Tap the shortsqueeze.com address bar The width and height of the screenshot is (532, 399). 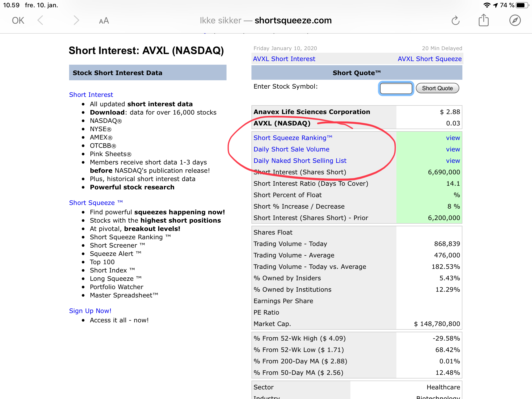(x=266, y=21)
